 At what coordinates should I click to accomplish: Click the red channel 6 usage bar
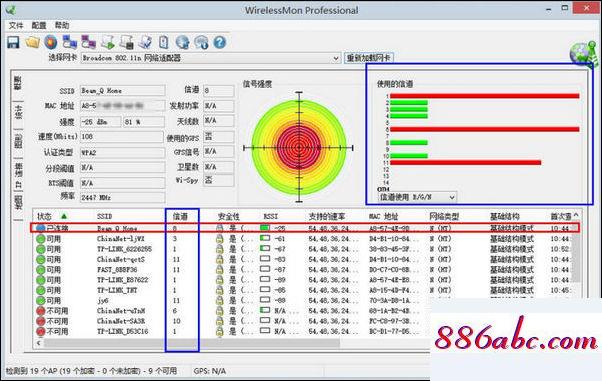485,129
